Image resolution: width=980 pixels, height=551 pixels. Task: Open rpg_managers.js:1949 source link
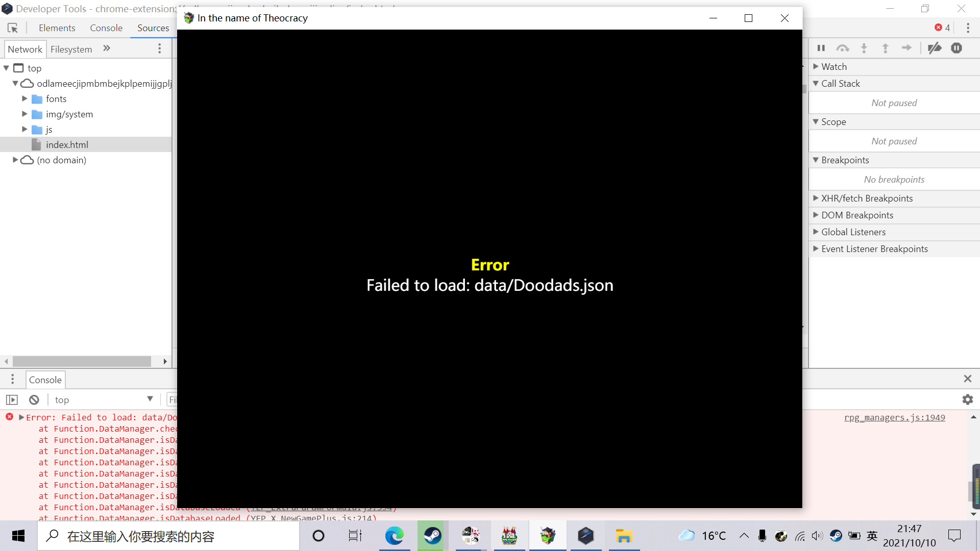(x=894, y=417)
